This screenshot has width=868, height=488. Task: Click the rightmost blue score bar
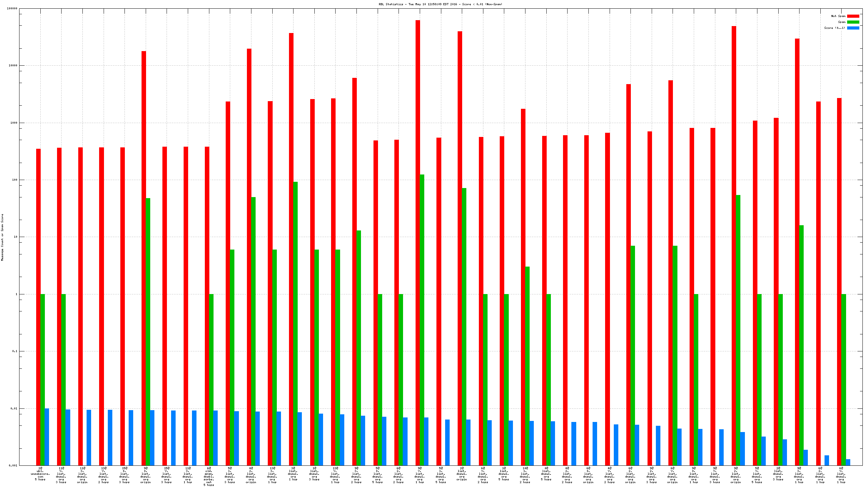coord(848,462)
